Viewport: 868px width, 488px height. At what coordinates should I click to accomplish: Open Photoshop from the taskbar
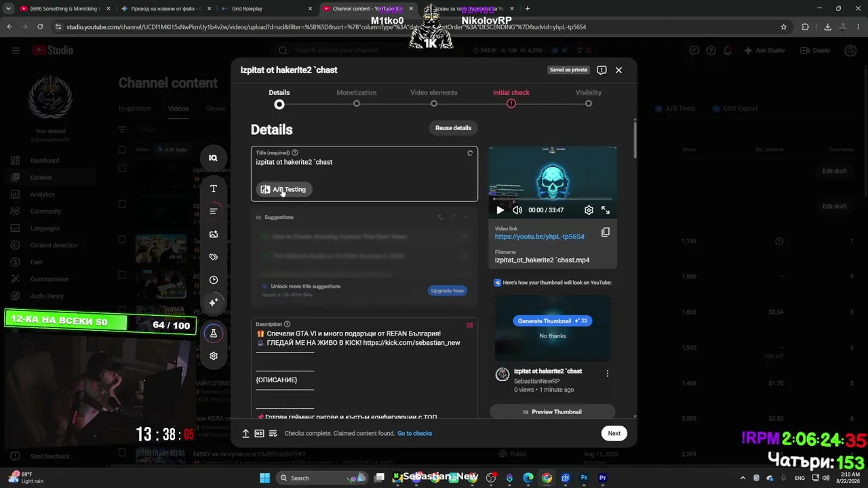pyautogui.click(x=584, y=478)
